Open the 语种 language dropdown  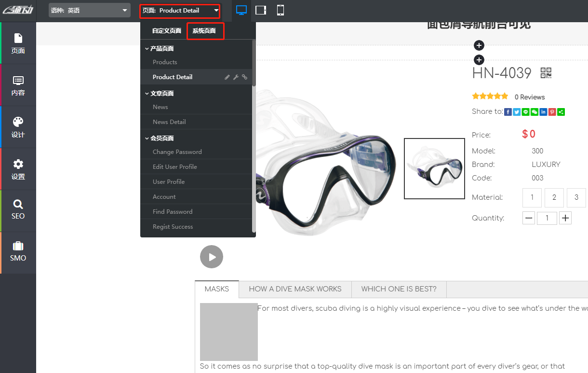tap(90, 10)
